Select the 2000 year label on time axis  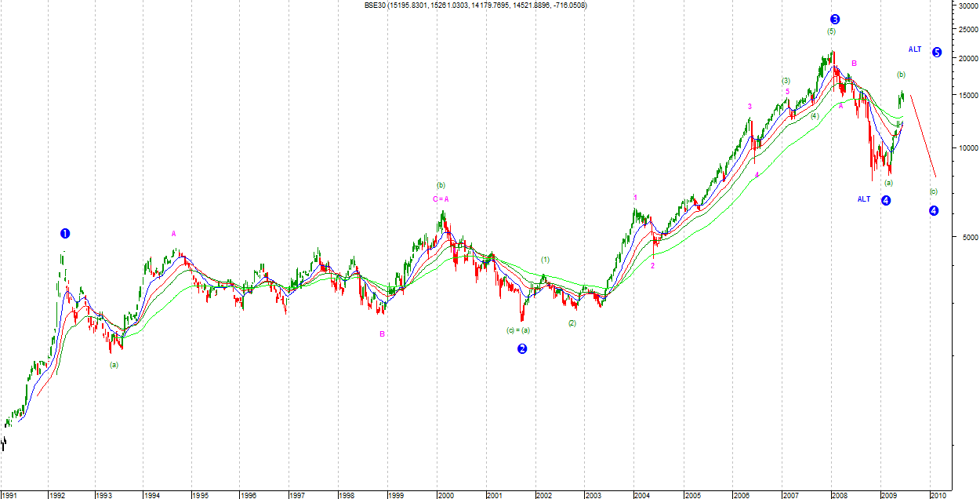click(445, 495)
